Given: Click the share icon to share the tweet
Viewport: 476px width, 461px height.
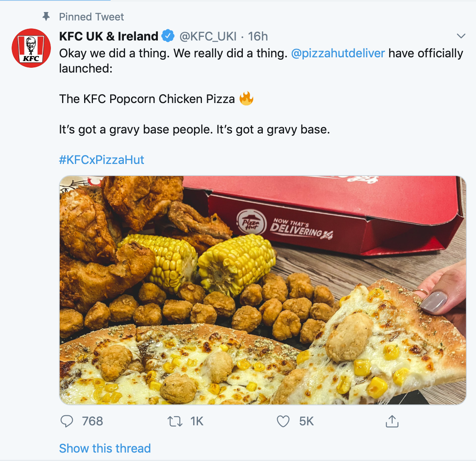Looking at the screenshot, I should 392,421.
